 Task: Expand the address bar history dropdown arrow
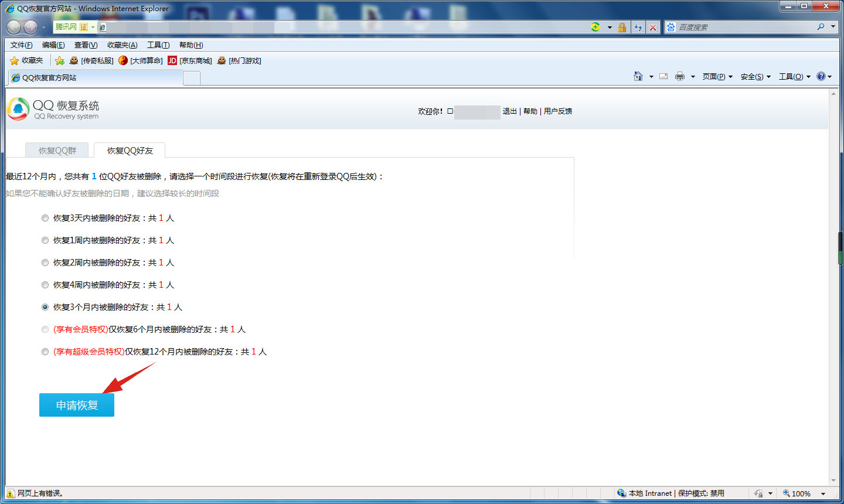610,27
